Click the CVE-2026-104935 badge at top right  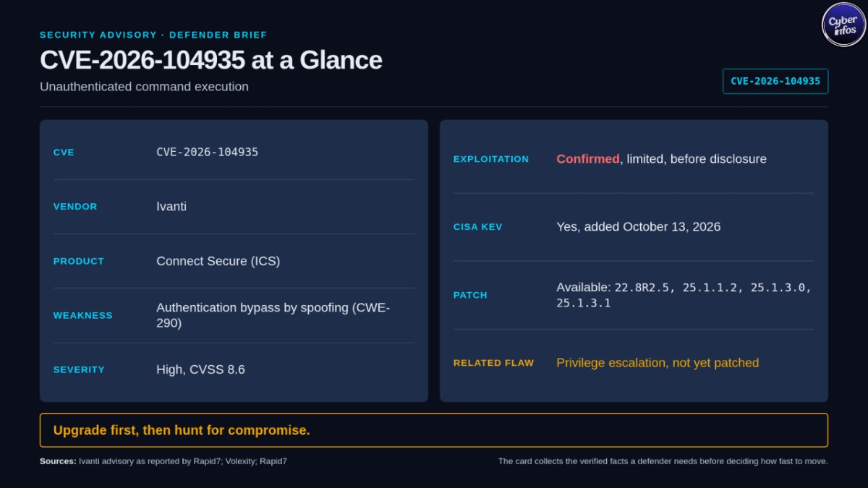tap(775, 81)
